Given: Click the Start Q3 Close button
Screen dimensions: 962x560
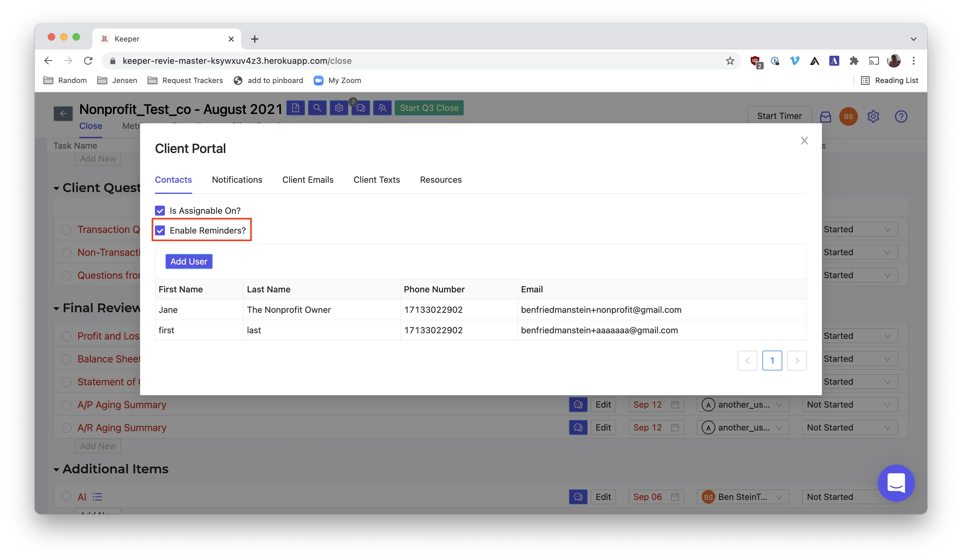Looking at the screenshot, I should [x=429, y=108].
